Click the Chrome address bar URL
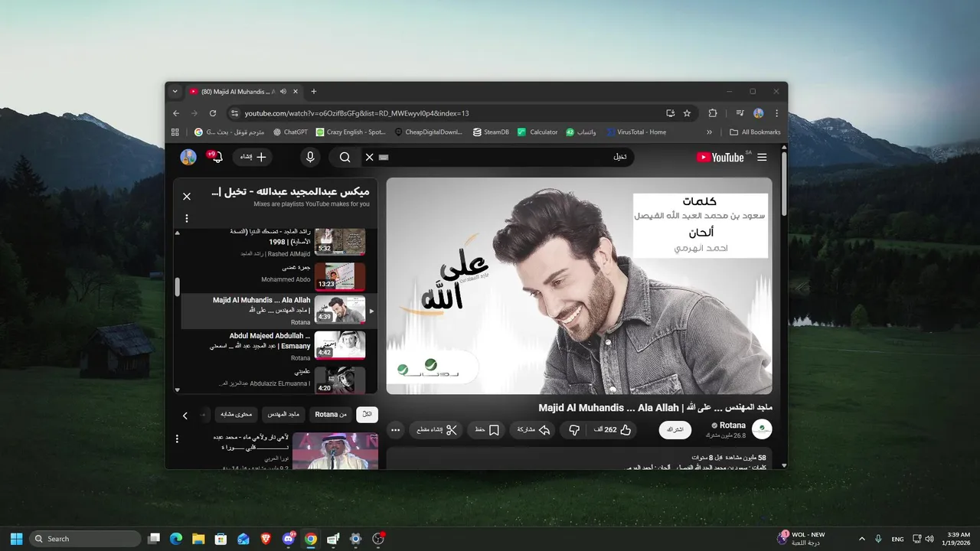 357,113
